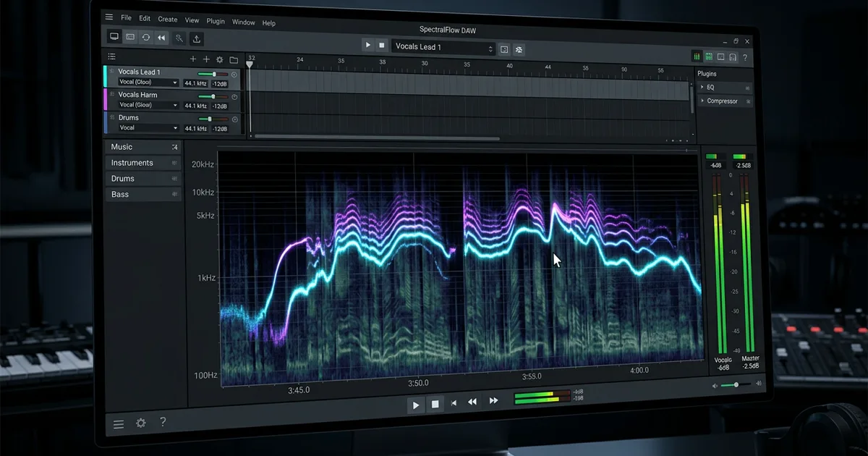
Task: Open the Create menu
Action: (167, 20)
